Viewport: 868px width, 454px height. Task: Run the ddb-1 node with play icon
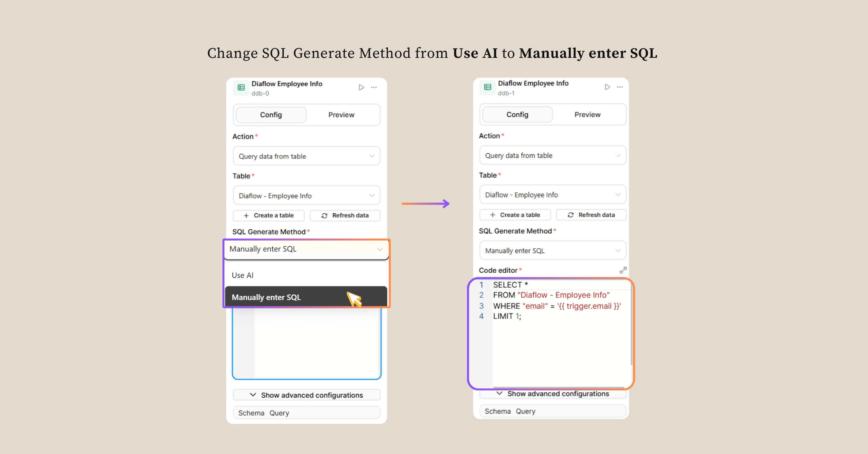click(607, 87)
